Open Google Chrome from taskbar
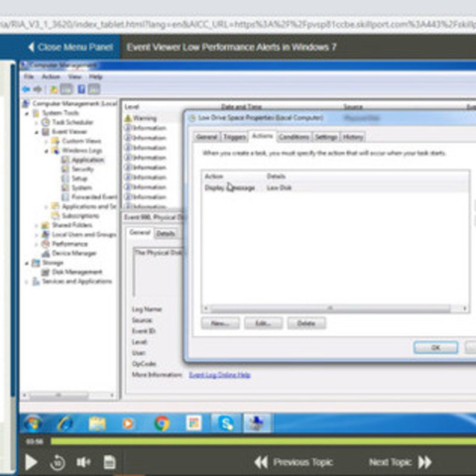476x476 pixels. [162, 423]
